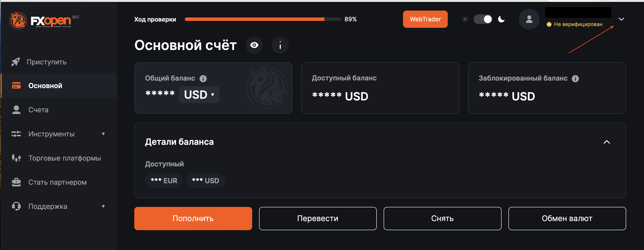Click the info icon beside Основной счёт
The height and width of the screenshot is (250, 644).
[x=280, y=45]
